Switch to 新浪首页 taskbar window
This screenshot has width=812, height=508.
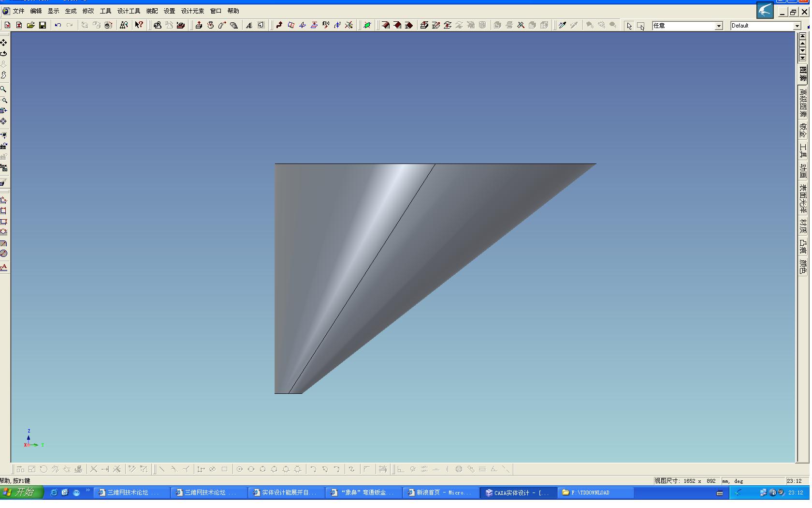coord(441,493)
